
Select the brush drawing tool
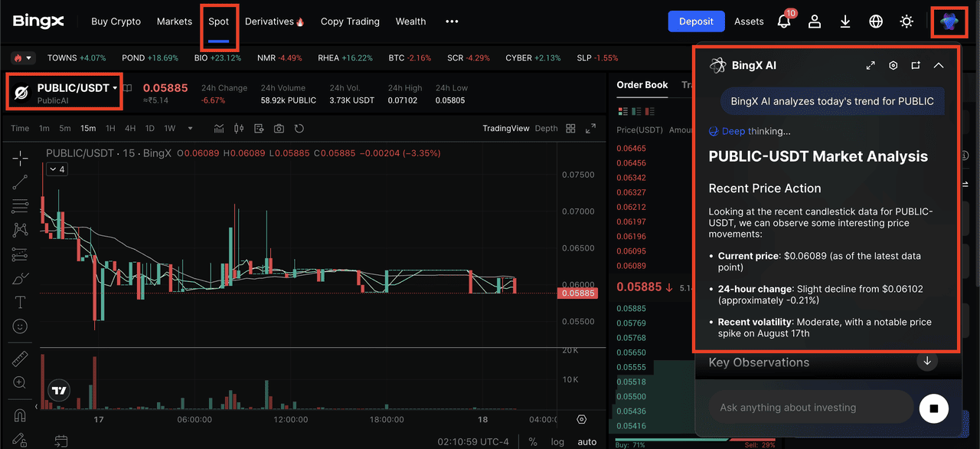pos(20,278)
